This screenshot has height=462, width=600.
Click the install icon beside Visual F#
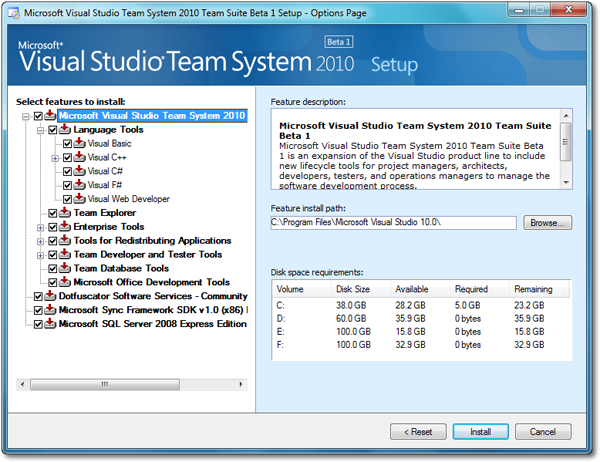(x=80, y=184)
